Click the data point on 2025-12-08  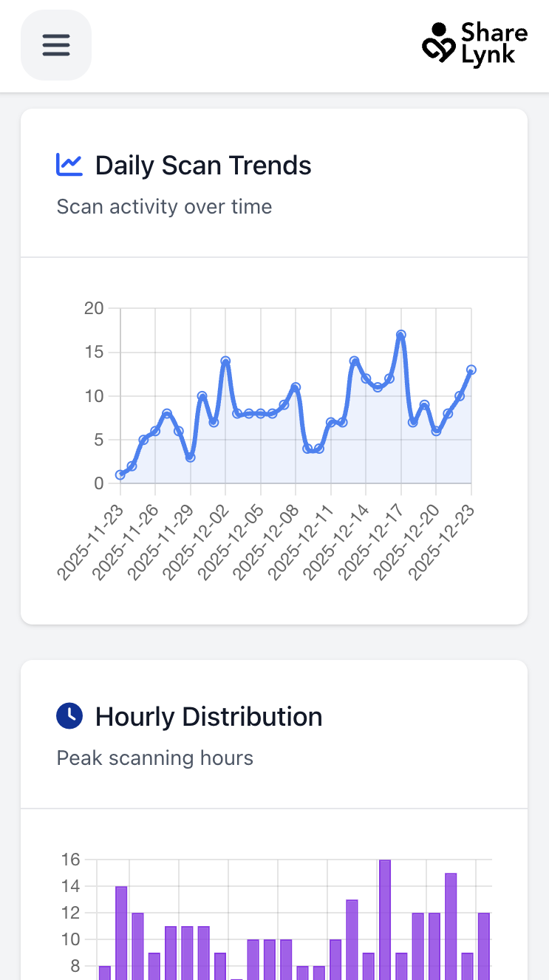pos(296,387)
